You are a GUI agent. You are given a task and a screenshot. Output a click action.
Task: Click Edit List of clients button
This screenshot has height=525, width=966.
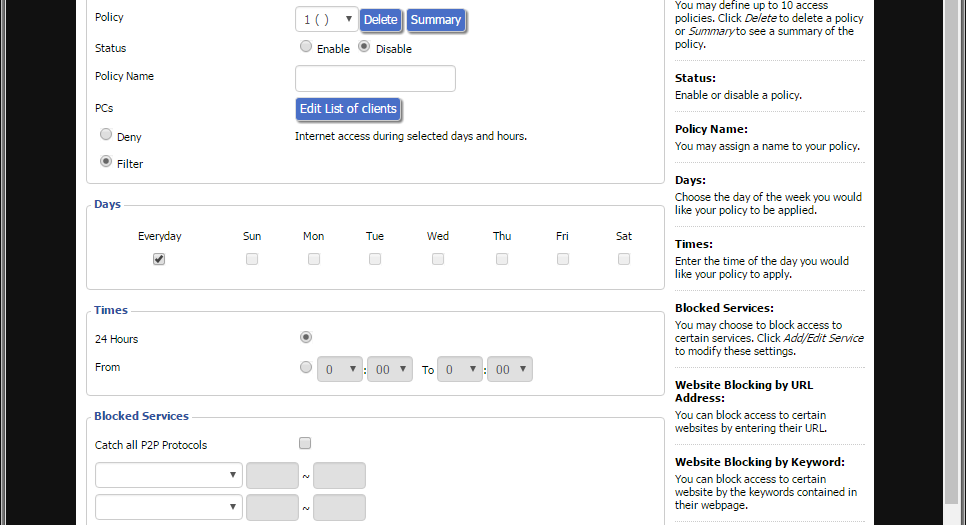348,109
